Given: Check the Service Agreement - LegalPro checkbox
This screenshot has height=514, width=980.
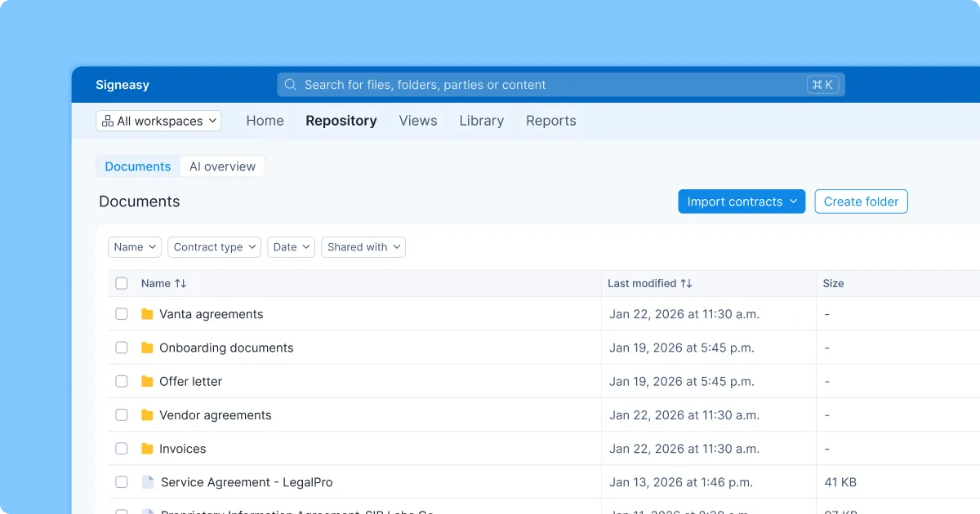Looking at the screenshot, I should 122,482.
